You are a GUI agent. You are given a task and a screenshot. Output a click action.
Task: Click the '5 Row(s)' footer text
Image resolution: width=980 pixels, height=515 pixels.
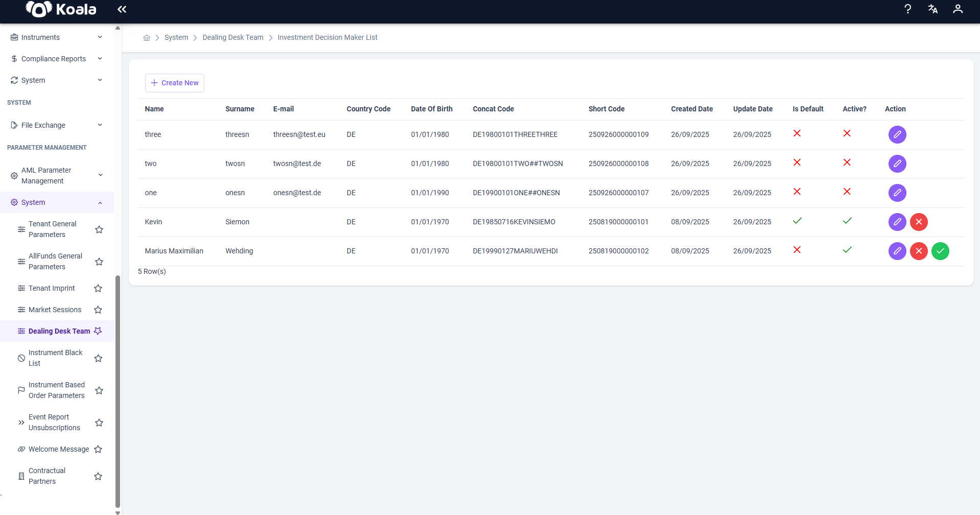(x=152, y=272)
